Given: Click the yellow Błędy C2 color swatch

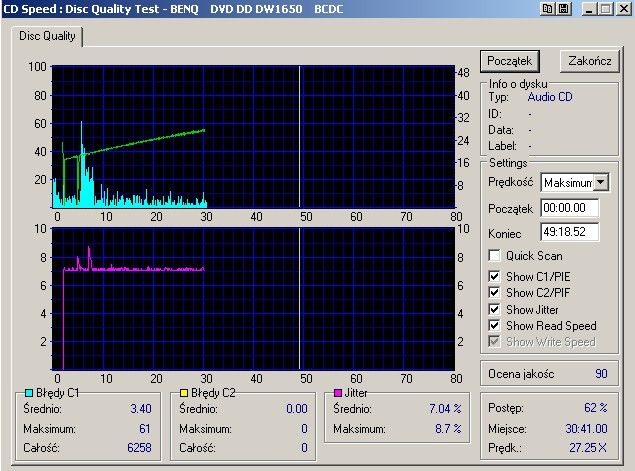Looking at the screenshot, I should (184, 392).
